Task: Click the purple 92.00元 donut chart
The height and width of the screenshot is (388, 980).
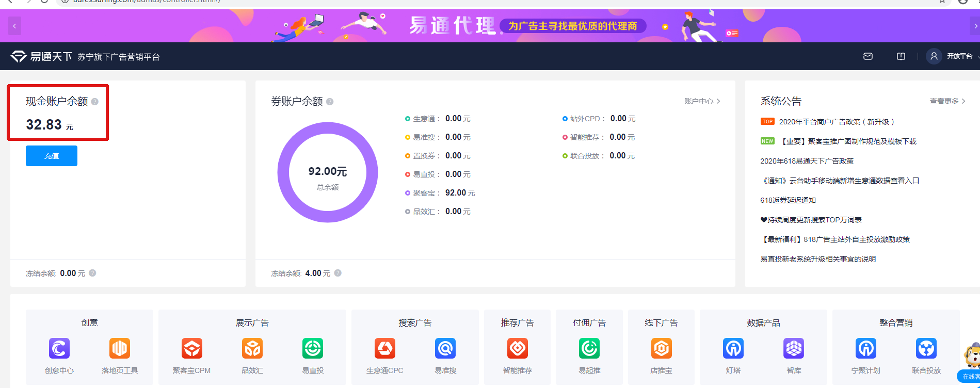Action: pos(328,172)
